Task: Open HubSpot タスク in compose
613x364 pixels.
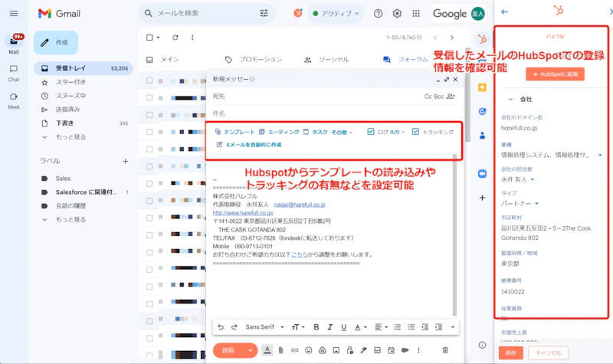Action: coord(316,132)
